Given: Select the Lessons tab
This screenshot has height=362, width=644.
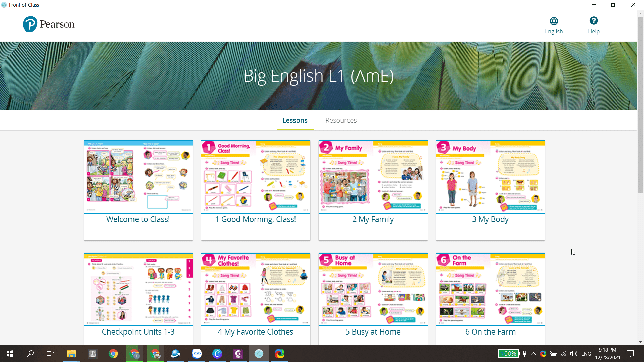Looking at the screenshot, I should pyautogui.click(x=295, y=120).
